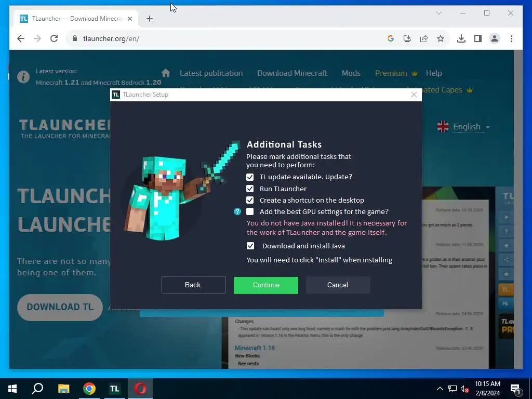The image size is (532, 399).
Task: Click the muted volume tray icon
Action: click(x=465, y=389)
